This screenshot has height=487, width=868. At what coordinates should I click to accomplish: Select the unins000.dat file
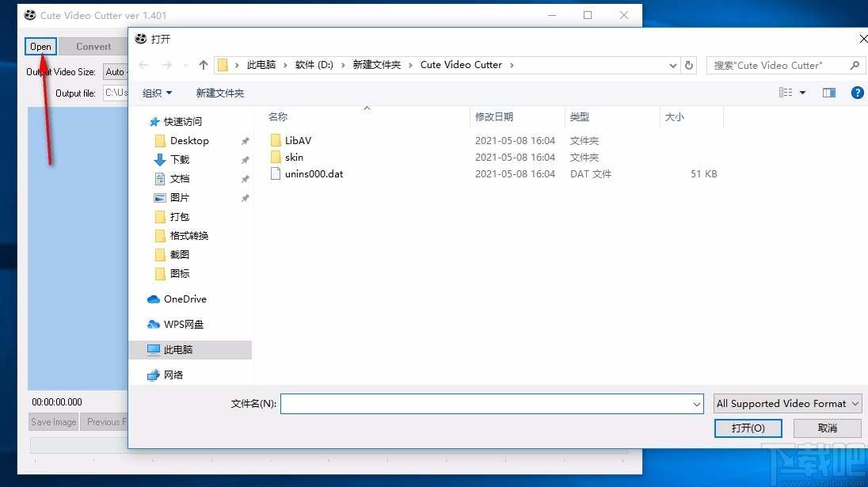pyautogui.click(x=307, y=173)
